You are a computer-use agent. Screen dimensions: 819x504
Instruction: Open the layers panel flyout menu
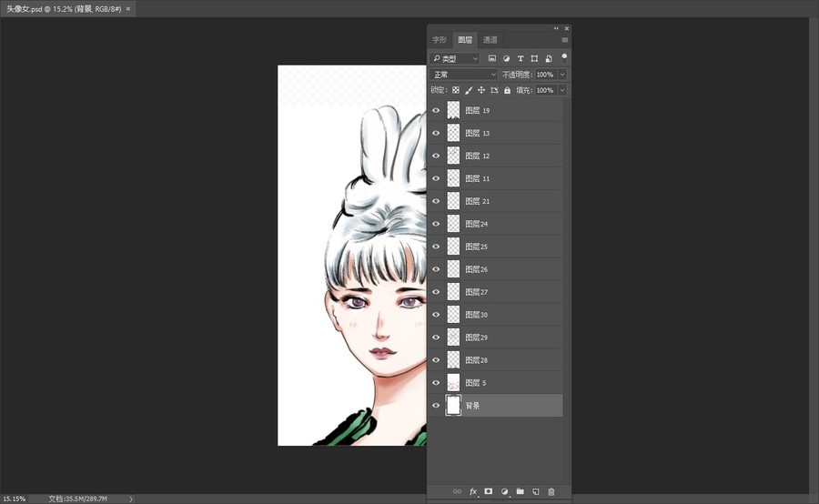click(564, 40)
